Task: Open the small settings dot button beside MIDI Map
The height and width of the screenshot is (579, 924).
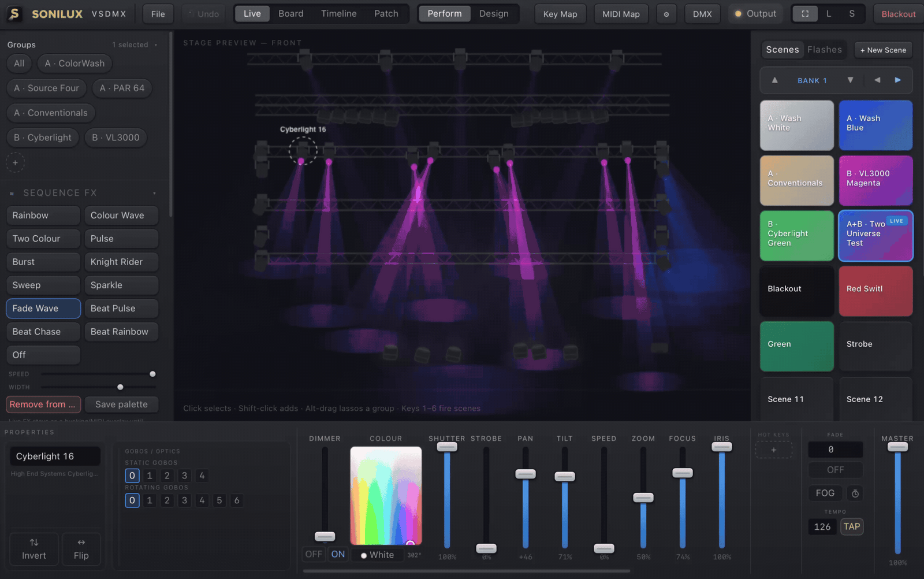Action: (x=666, y=14)
